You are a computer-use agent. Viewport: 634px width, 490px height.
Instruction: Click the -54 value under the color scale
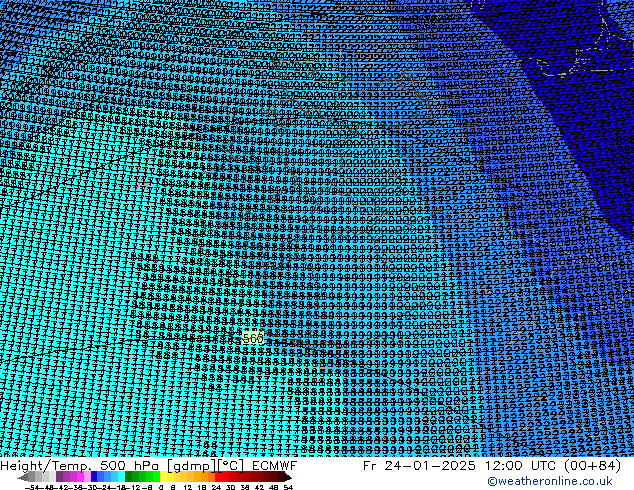point(32,487)
